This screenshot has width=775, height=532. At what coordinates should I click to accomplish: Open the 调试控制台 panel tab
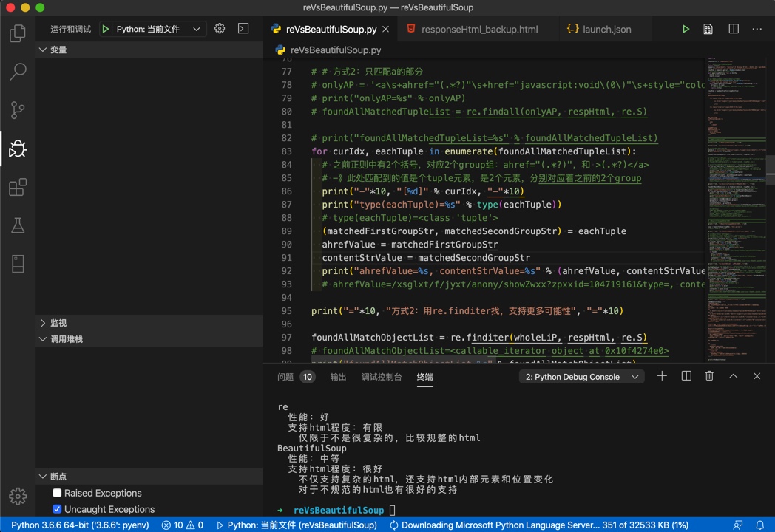(382, 377)
